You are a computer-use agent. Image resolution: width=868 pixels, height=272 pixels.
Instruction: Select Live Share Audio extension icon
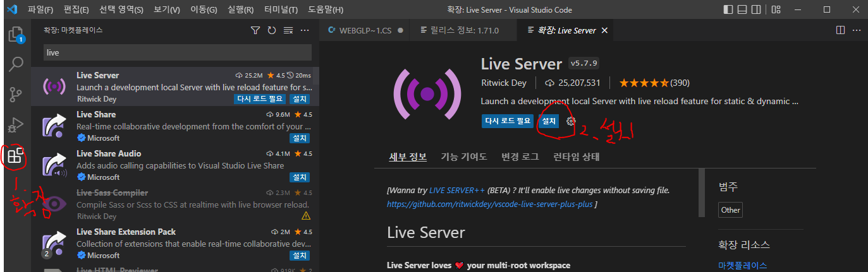click(53, 165)
